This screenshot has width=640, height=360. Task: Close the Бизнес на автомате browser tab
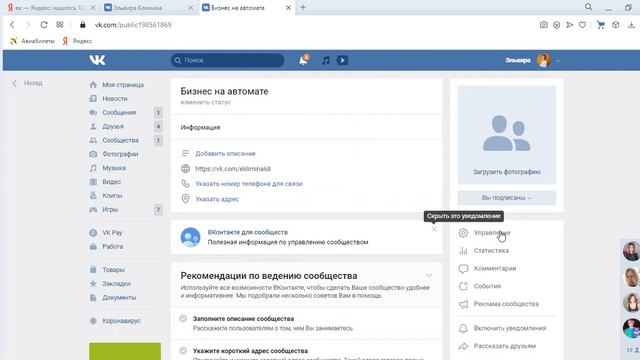point(288,8)
